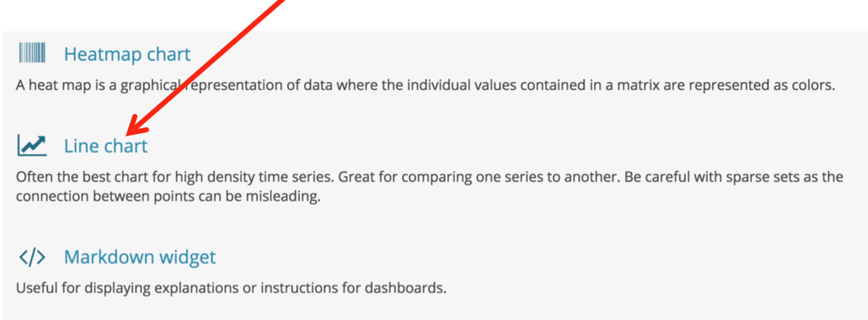This screenshot has width=868, height=320.
Task: Select the Line chart trend icon
Action: (x=32, y=145)
